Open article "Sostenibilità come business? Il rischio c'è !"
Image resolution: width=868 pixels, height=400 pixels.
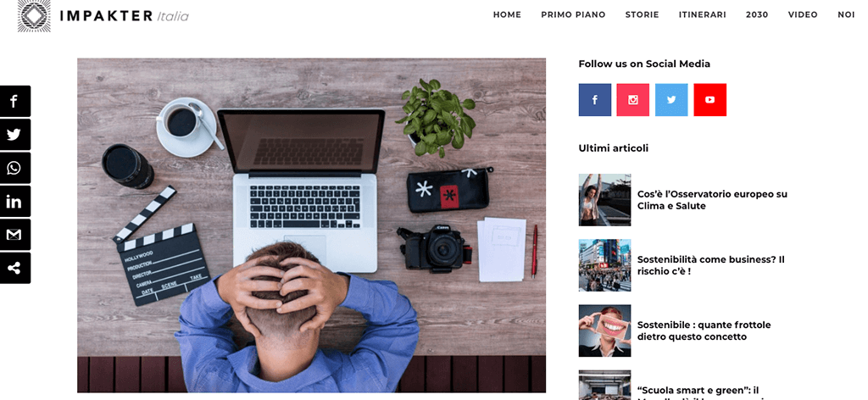point(711,265)
